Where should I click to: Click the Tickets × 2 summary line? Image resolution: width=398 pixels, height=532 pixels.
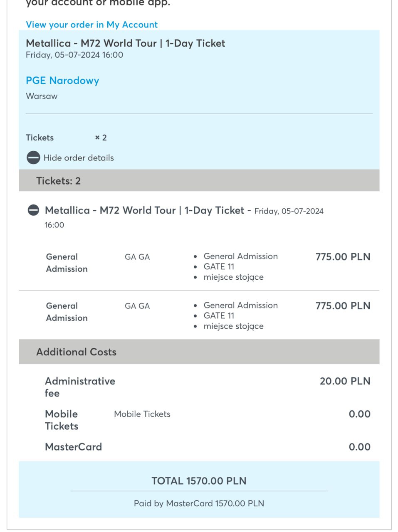point(66,138)
